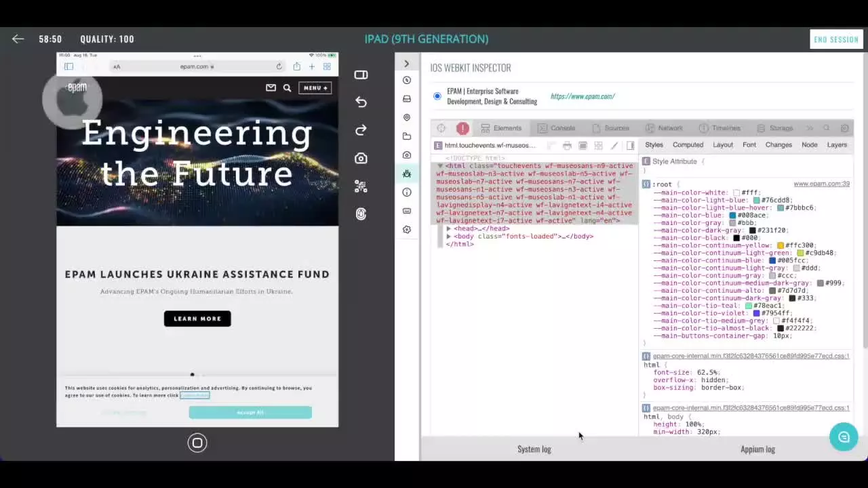The height and width of the screenshot is (488, 868).
Task: Collapse the html root node triangle
Action: [440, 166]
